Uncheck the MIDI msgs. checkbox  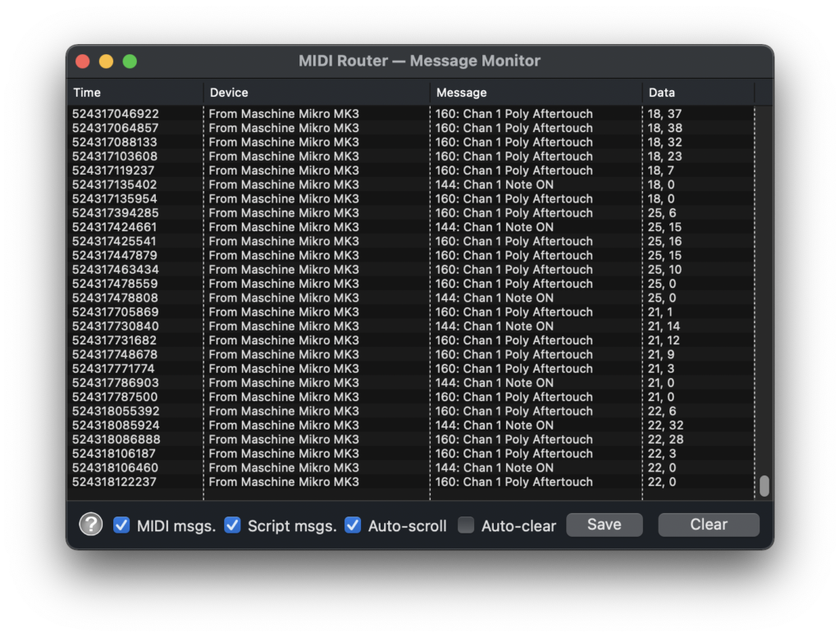121,526
